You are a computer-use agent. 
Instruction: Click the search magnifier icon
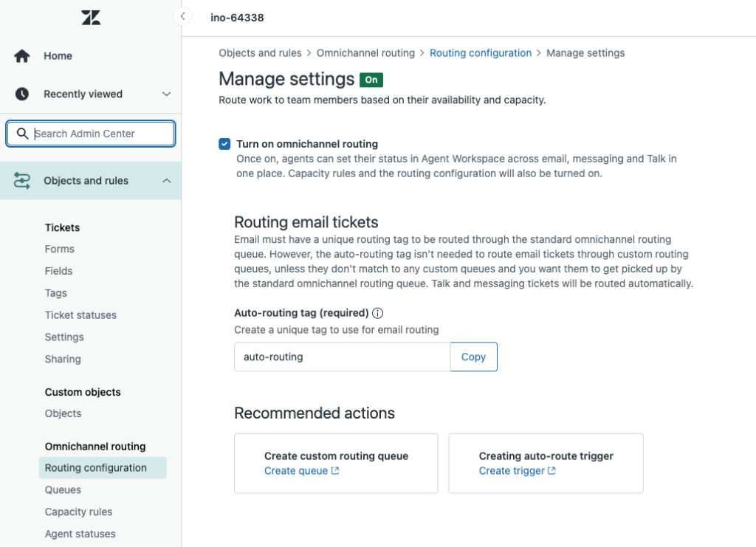pyautogui.click(x=21, y=134)
